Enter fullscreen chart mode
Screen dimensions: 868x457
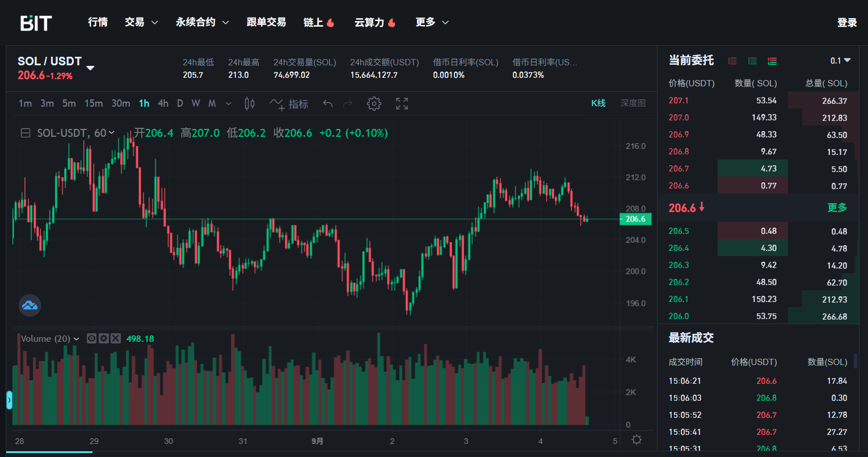coord(402,103)
